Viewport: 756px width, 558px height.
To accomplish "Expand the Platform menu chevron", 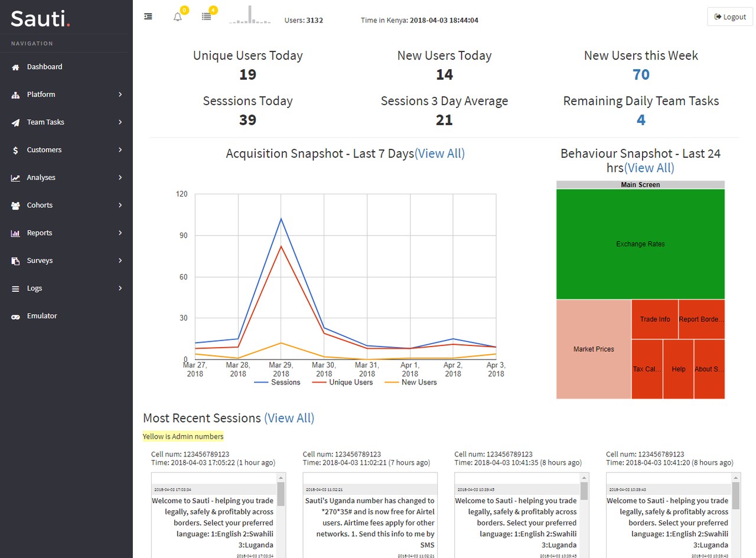I will (x=120, y=94).
